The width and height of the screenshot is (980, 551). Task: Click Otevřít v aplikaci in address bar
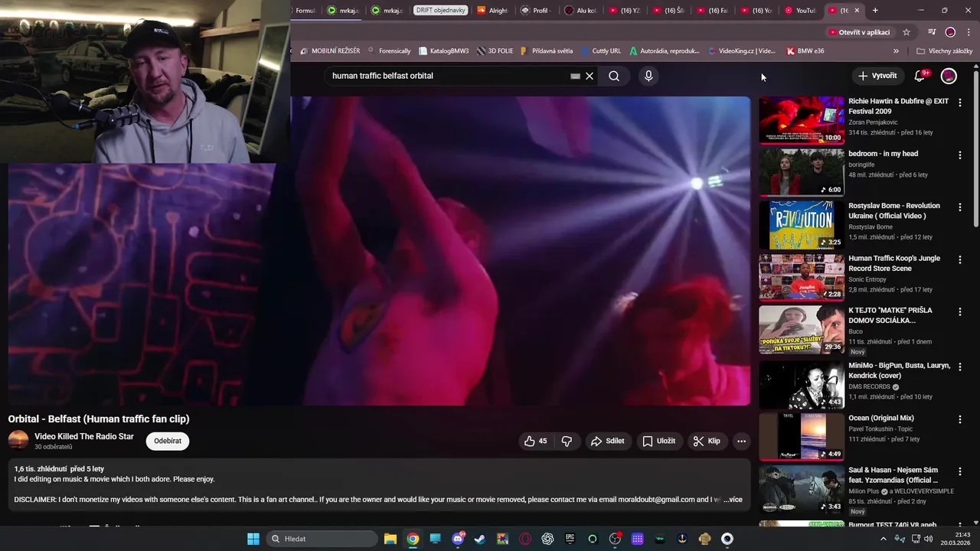[x=859, y=32]
